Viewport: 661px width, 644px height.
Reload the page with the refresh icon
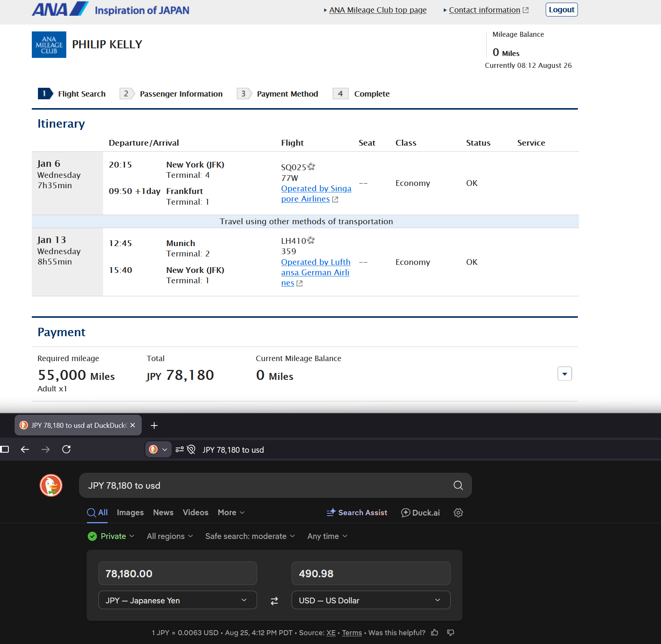pos(66,449)
